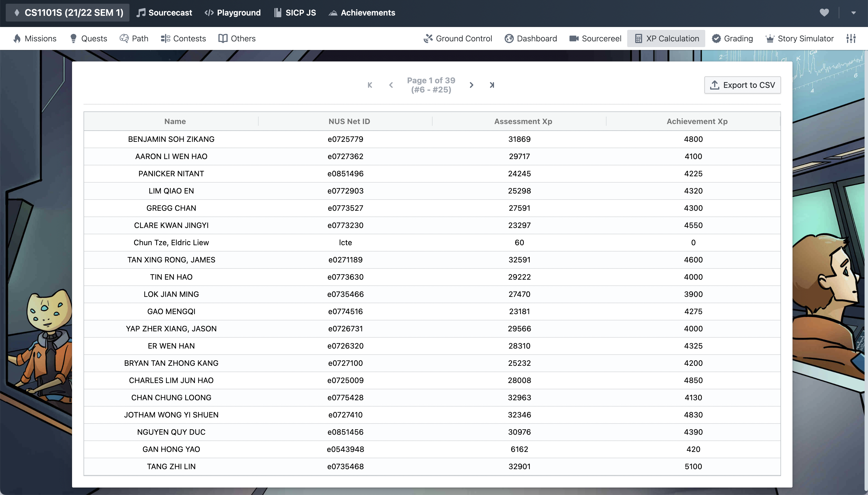Sort by Assessment Xp column header

pyautogui.click(x=523, y=121)
